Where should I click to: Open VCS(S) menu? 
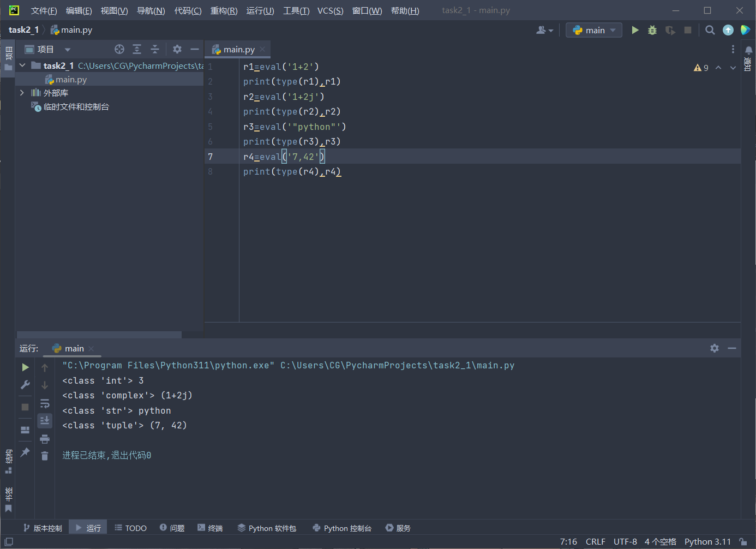click(331, 10)
